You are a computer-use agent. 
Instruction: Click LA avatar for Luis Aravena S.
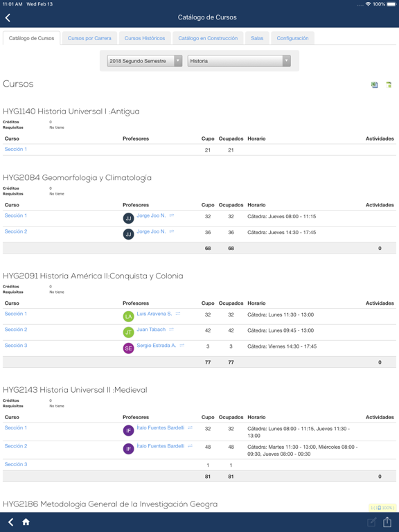point(128,317)
